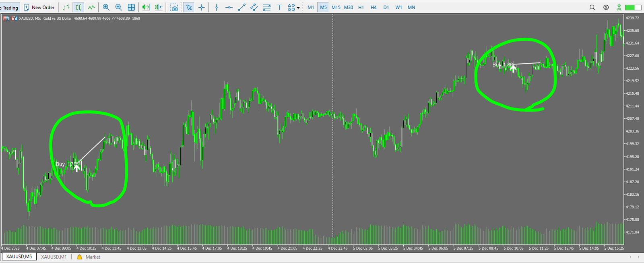The image size is (644, 263).
Task: Select the text label tool
Action: 279,7
